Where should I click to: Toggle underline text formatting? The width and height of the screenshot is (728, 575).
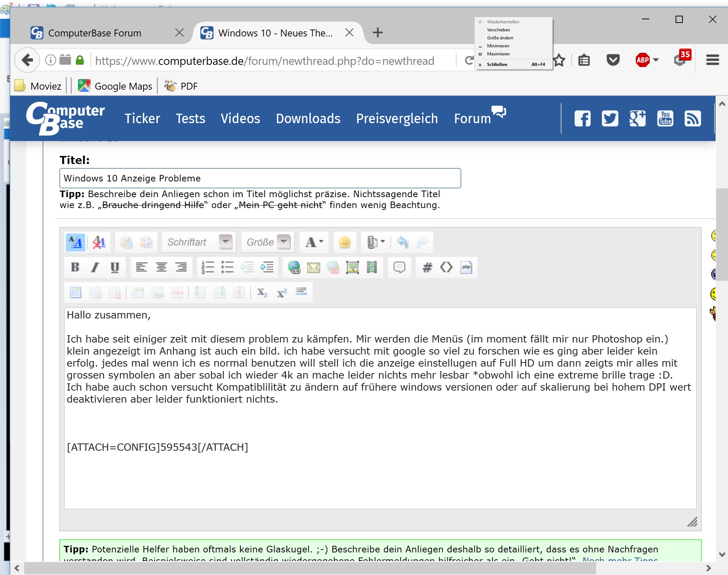click(115, 267)
